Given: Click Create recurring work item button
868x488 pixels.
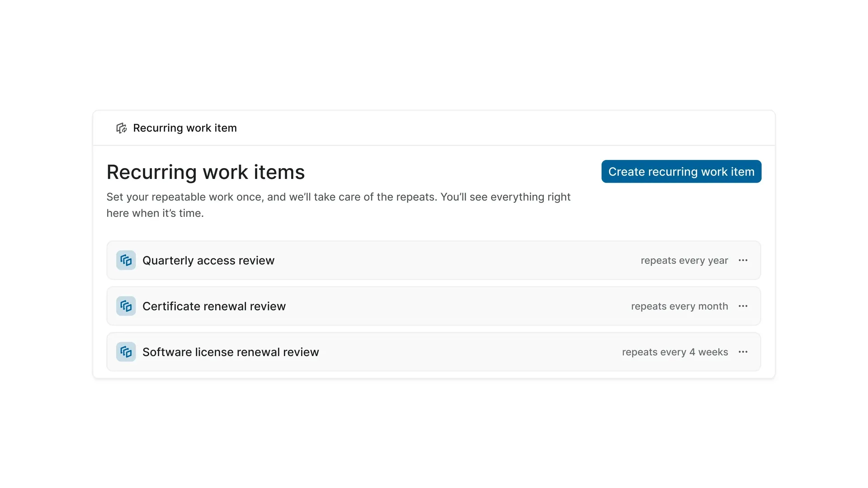Looking at the screenshot, I should click(681, 171).
